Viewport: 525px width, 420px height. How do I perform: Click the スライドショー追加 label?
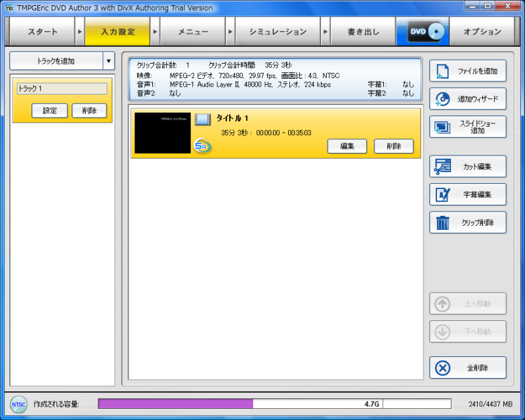478,127
